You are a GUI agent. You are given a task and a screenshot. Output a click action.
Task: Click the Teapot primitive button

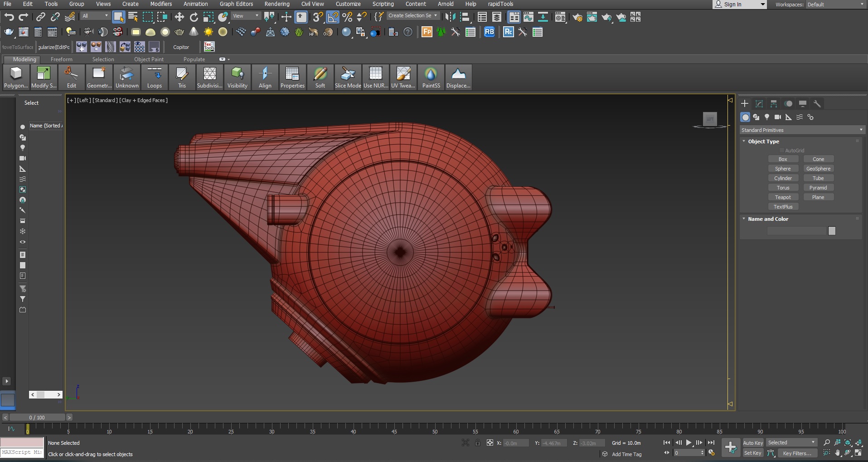783,197
